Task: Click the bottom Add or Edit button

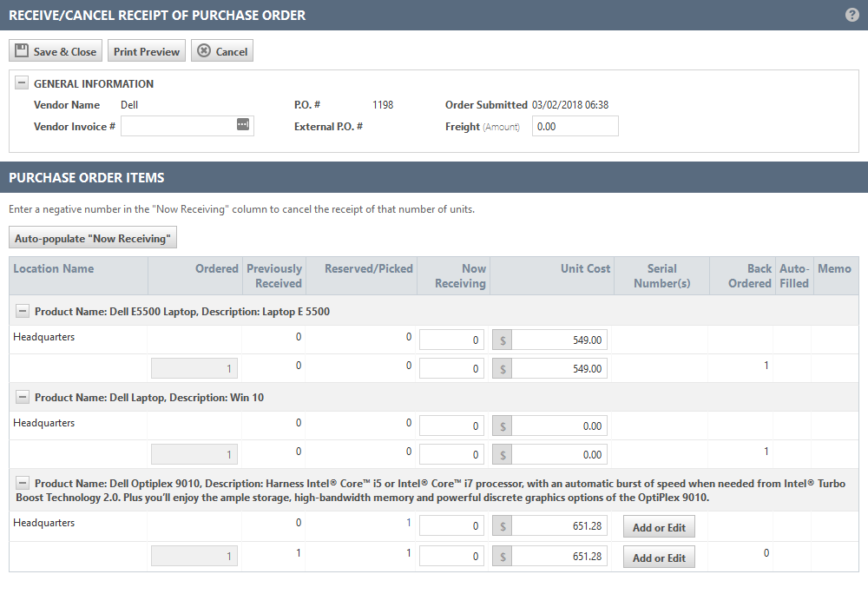Action: [659, 557]
